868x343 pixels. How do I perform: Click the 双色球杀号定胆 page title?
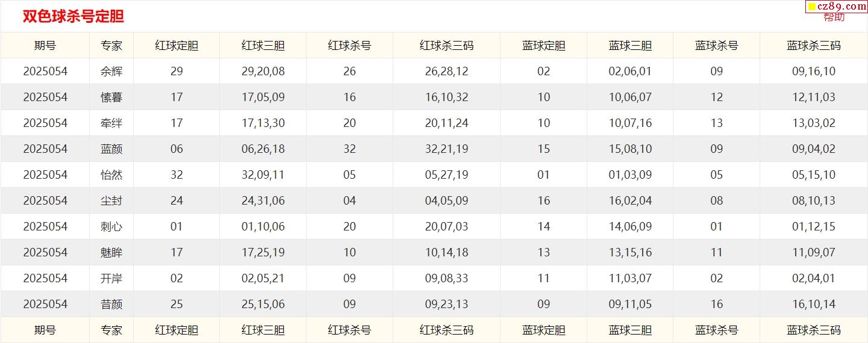(73, 17)
